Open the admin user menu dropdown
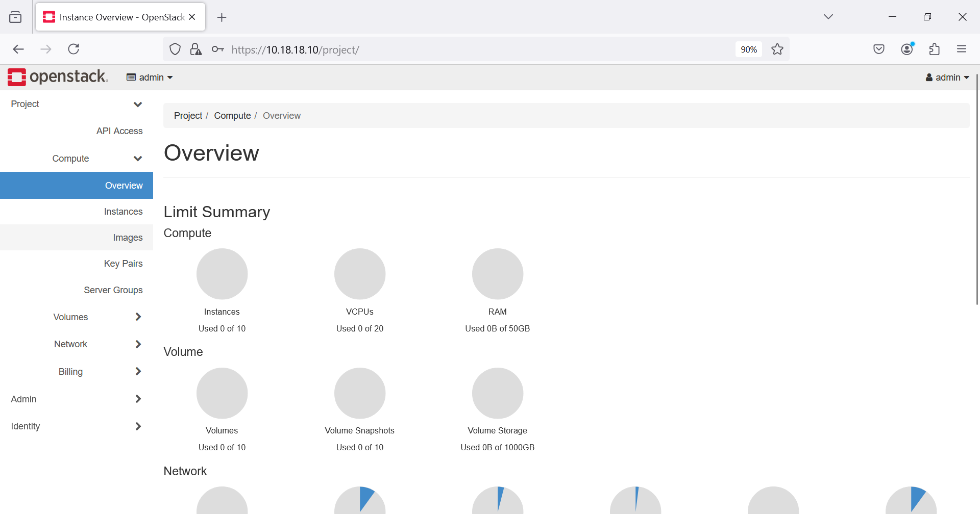Viewport: 980px width, 514px height. coord(947,78)
